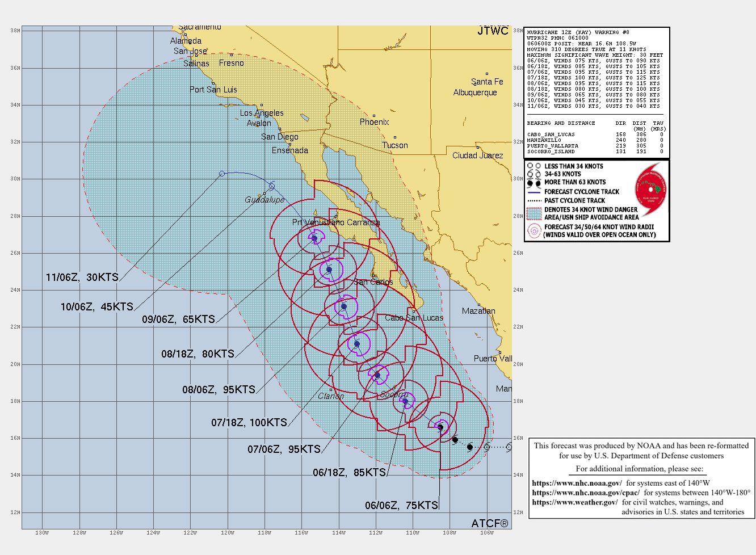Click the Los Angeles city label
The width and height of the screenshot is (756, 555).
click(262, 113)
